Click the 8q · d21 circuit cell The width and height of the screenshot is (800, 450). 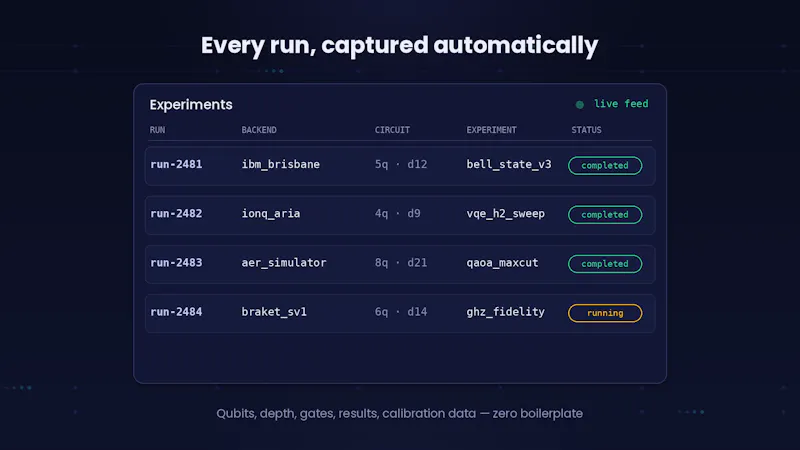(x=401, y=263)
